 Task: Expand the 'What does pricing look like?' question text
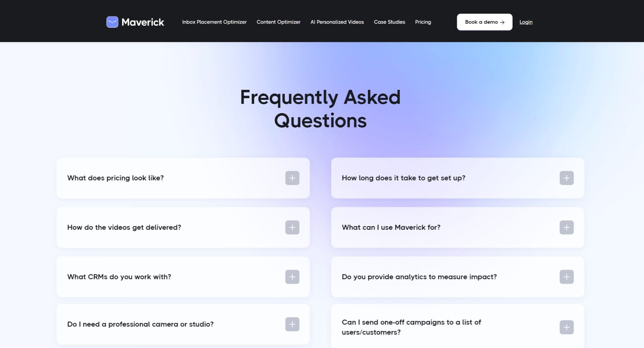pyautogui.click(x=115, y=178)
